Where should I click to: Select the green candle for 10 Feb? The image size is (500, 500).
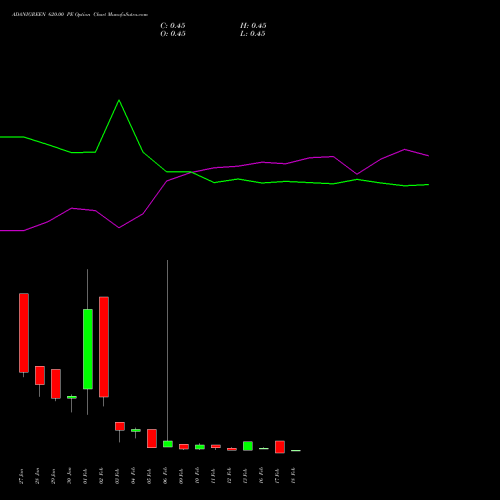pyautogui.click(x=200, y=447)
